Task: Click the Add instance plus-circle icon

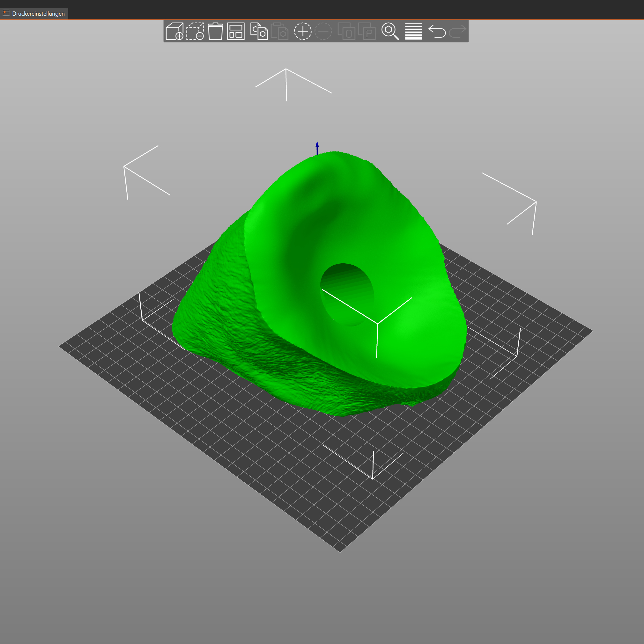Action: (x=302, y=31)
